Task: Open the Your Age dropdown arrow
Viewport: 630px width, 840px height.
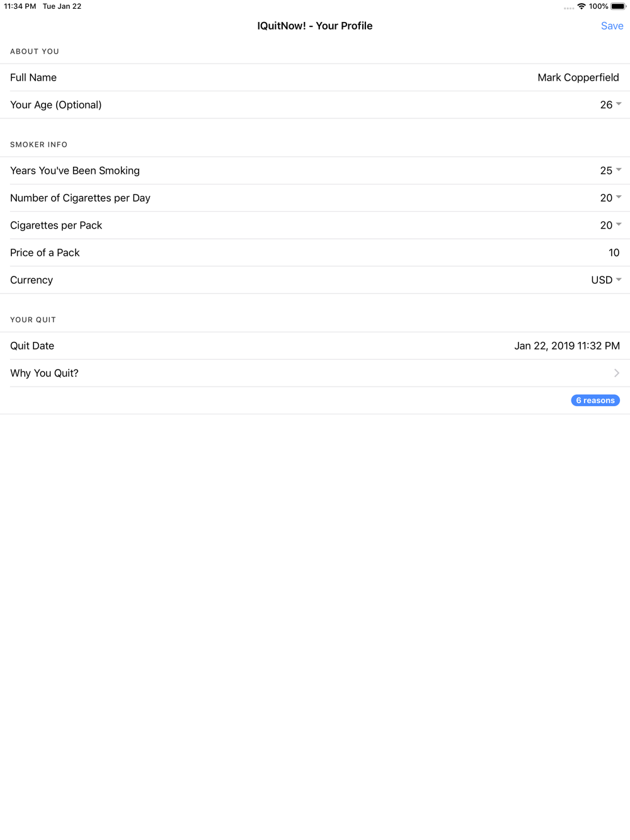Action: pyautogui.click(x=619, y=105)
